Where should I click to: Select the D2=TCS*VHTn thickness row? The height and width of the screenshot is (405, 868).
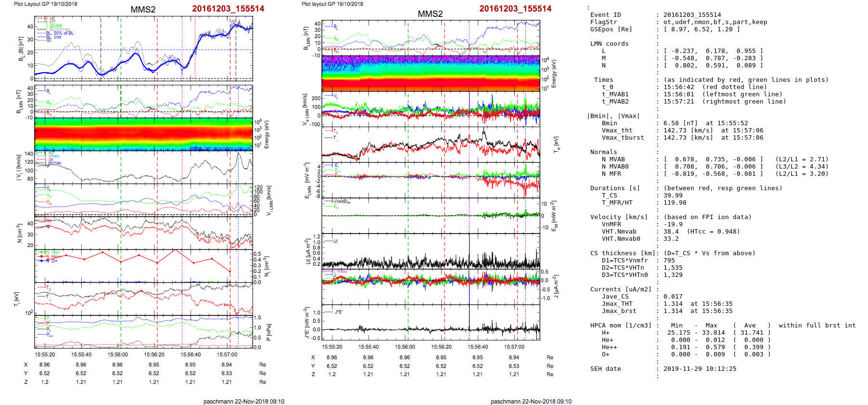coord(640,268)
